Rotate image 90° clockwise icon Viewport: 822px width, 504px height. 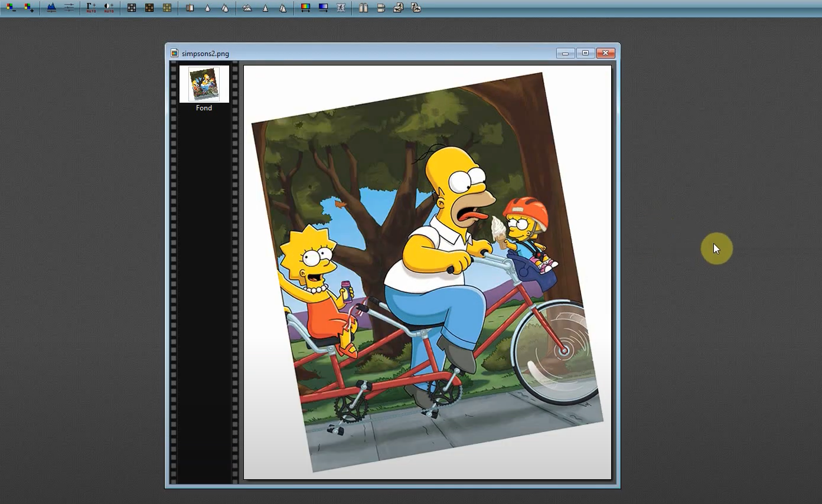coord(416,8)
